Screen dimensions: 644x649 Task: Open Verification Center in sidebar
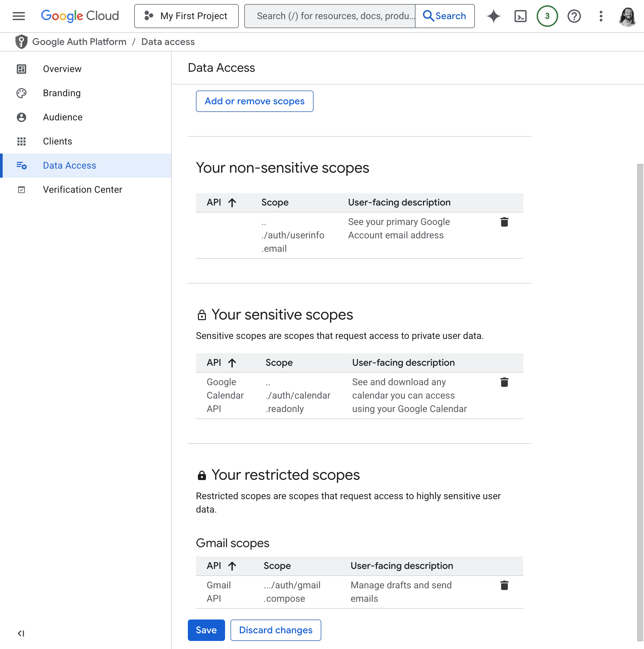(83, 190)
